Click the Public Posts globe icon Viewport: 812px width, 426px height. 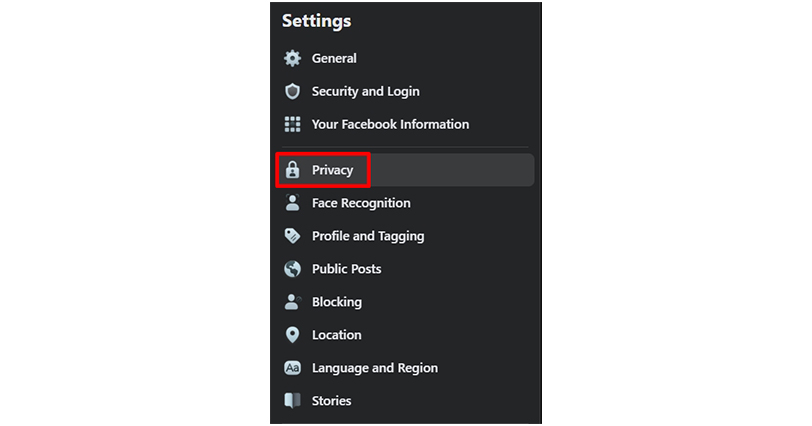point(292,269)
